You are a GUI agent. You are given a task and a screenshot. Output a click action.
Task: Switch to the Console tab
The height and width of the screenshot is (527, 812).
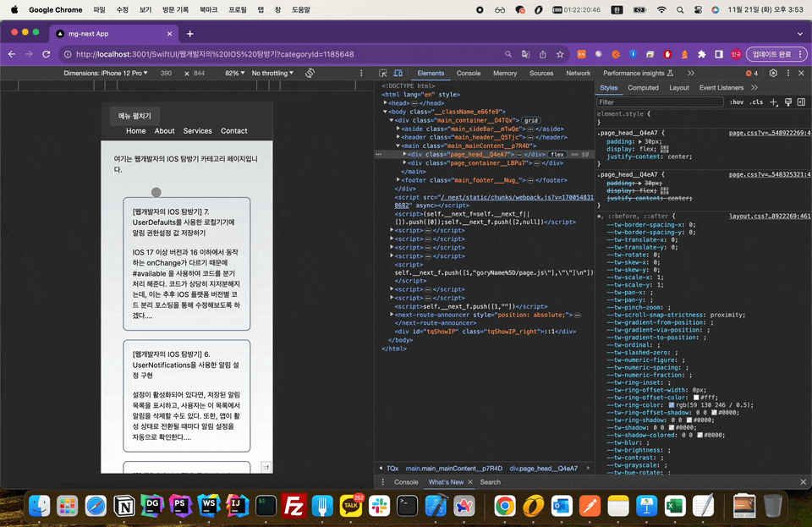[468, 74]
